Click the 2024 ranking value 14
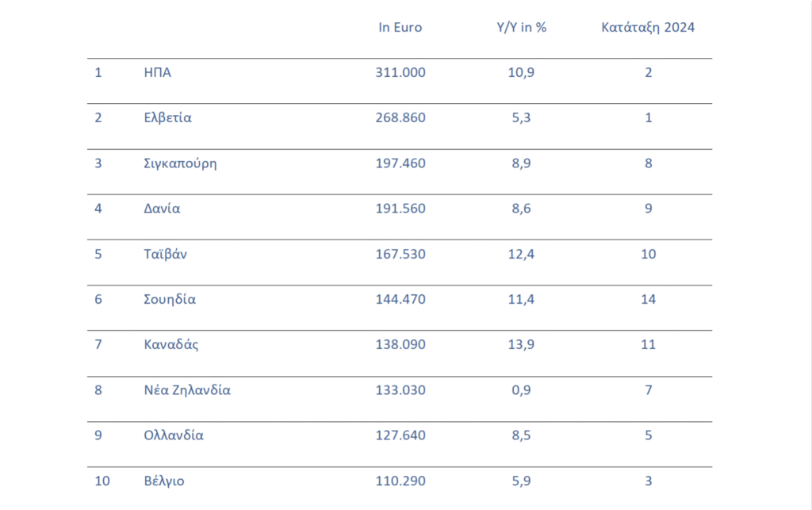 click(648, 300)
